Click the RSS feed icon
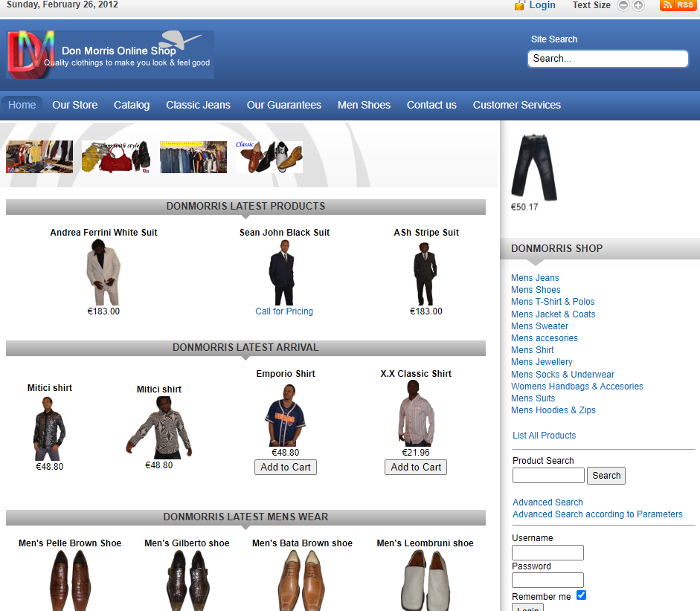Viewport: 700px width, 611px height. tap(678, 5)
